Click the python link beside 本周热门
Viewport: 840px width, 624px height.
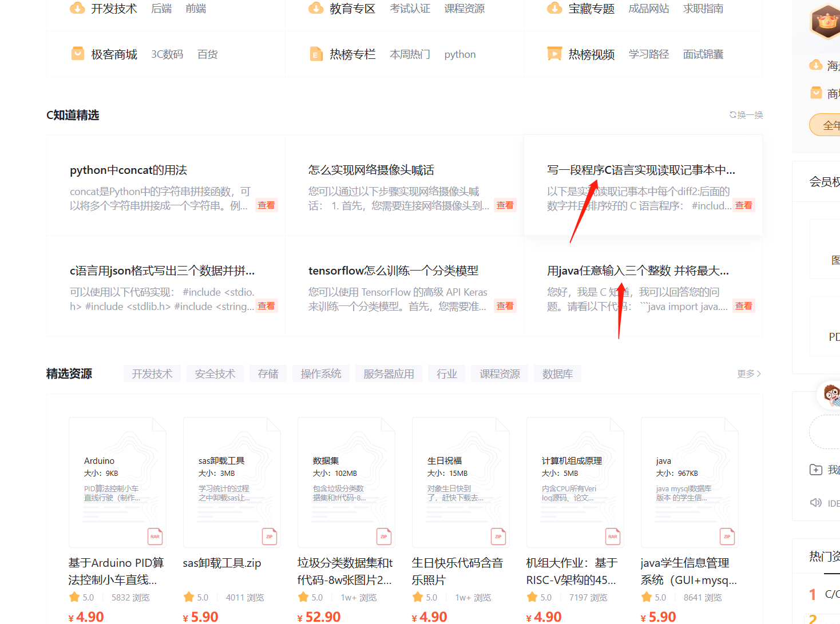tap(460, 54)
